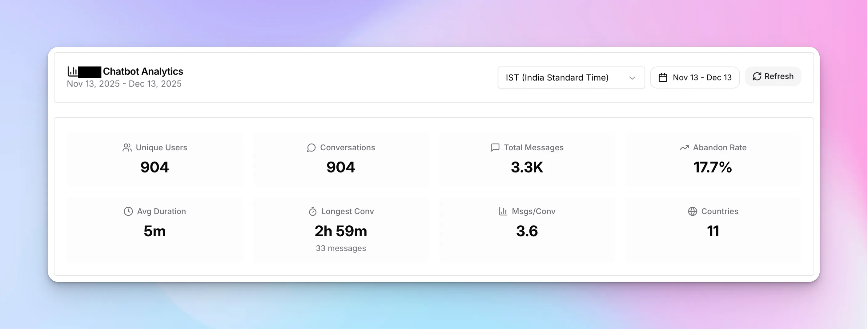
Task: Click the Nov 13, 2025 - Dec 13, 2025 subtitle
Action: (x=124, y=83)
